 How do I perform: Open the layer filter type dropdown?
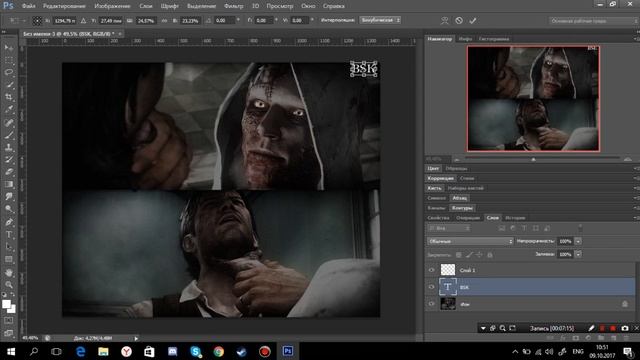tap(449, 228)
